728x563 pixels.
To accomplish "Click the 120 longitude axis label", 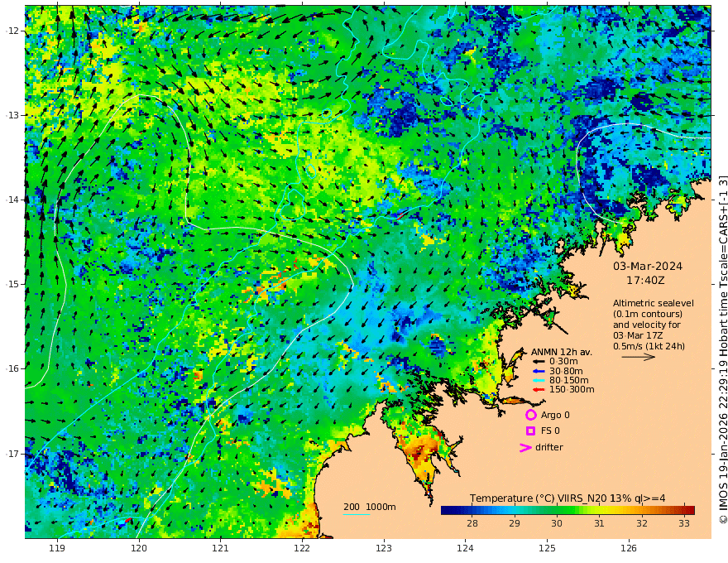I will pos(139,549).
